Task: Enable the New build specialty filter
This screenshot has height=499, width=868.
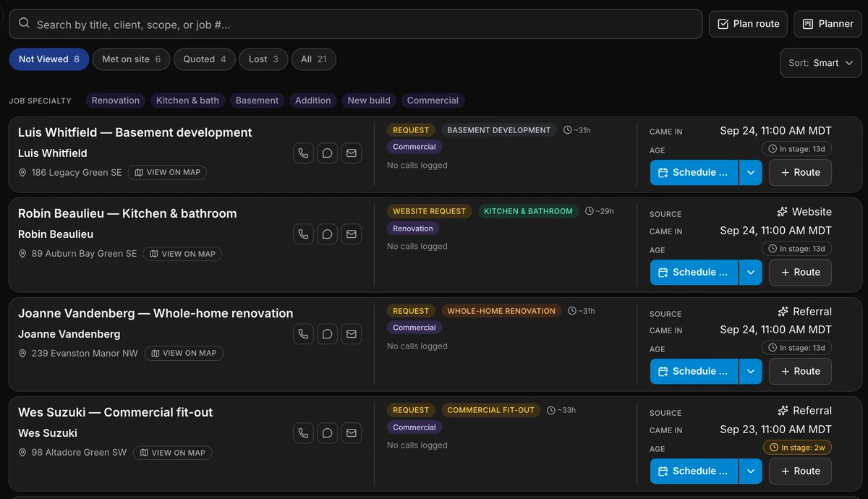Action: (x=369, y=101)
